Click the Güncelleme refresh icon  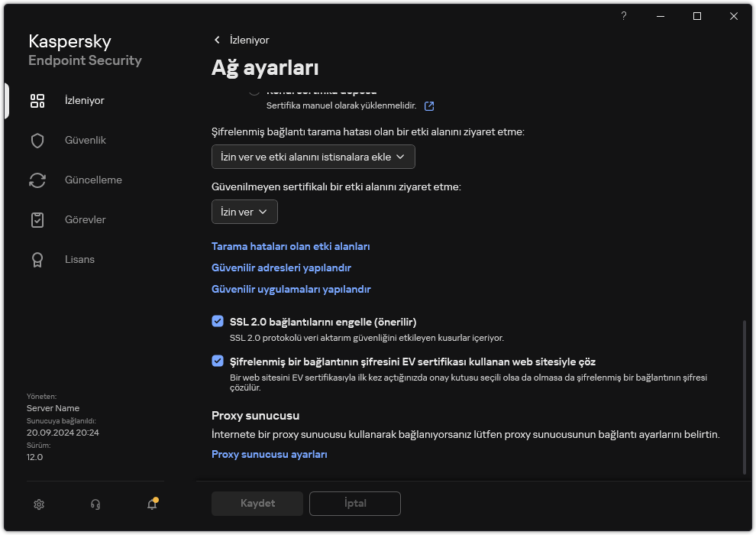pos(37,180)
